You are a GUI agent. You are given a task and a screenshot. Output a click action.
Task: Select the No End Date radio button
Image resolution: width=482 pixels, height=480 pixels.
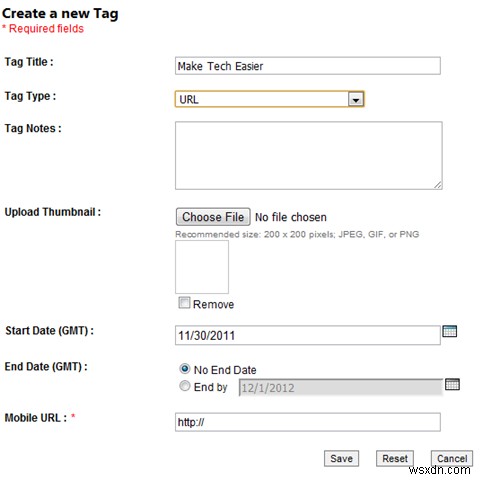coord(184,369)
